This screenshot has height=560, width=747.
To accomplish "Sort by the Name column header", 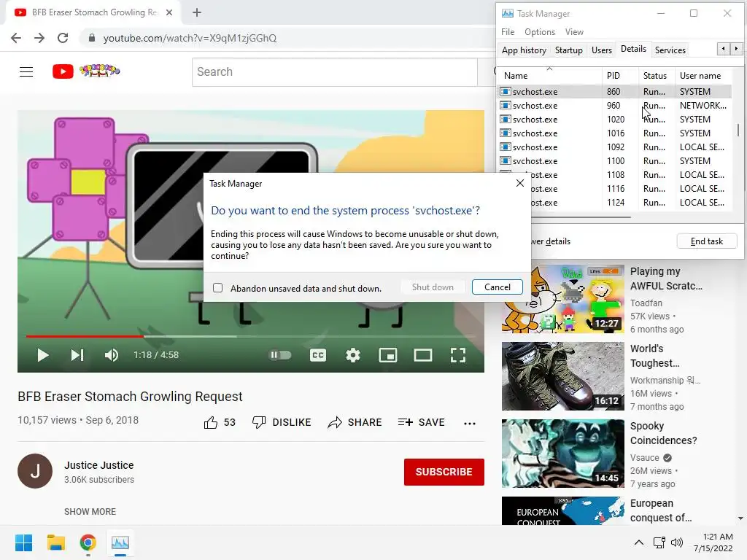I will tap(549, 76).
